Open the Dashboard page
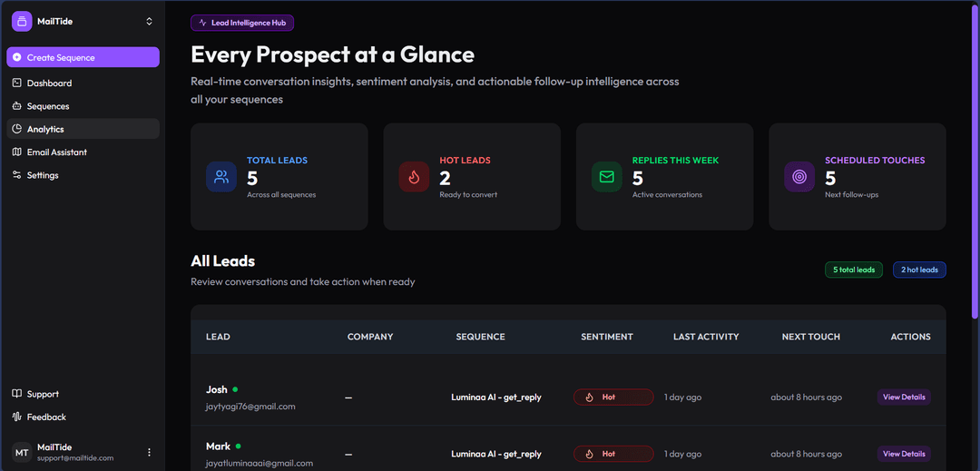 click(49, 83)
